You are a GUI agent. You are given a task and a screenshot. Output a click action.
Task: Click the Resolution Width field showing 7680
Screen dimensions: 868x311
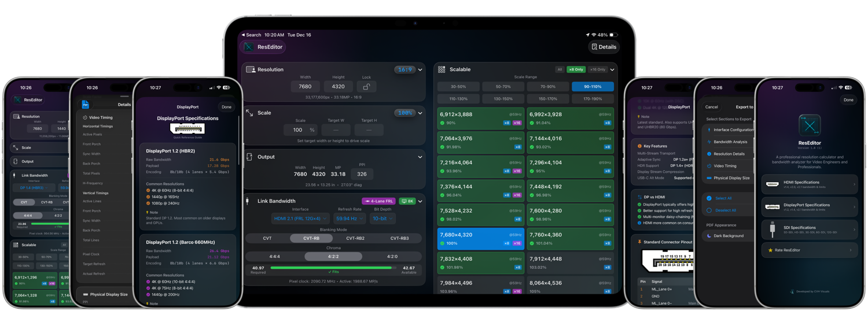click(305, 87)
